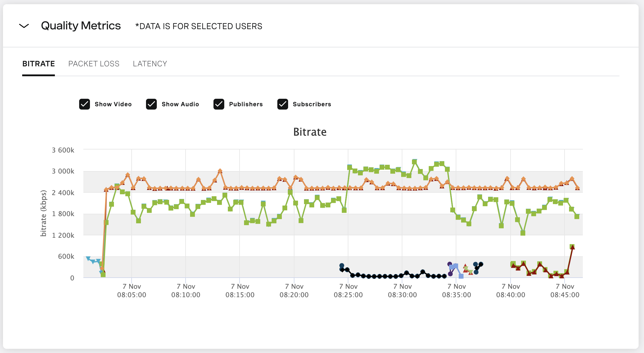Click the 3 600k y-axis label

point(63,150)
